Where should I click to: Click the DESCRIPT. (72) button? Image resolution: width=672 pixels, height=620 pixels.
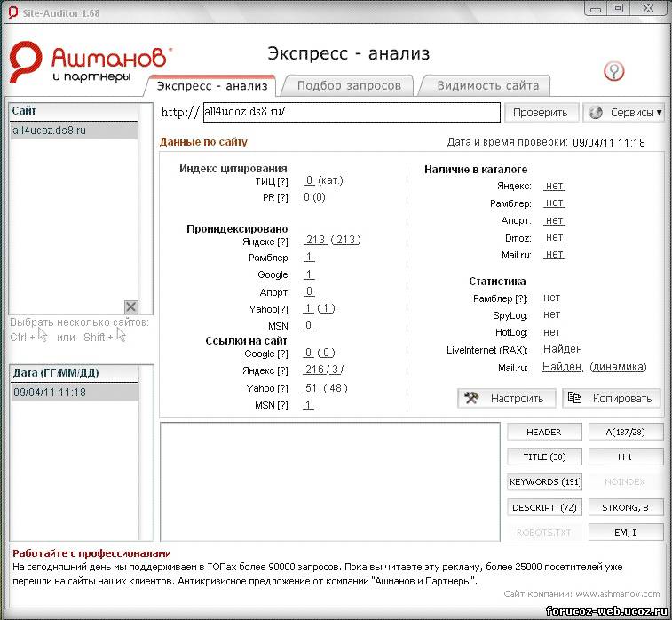click(x=544, y=507)
